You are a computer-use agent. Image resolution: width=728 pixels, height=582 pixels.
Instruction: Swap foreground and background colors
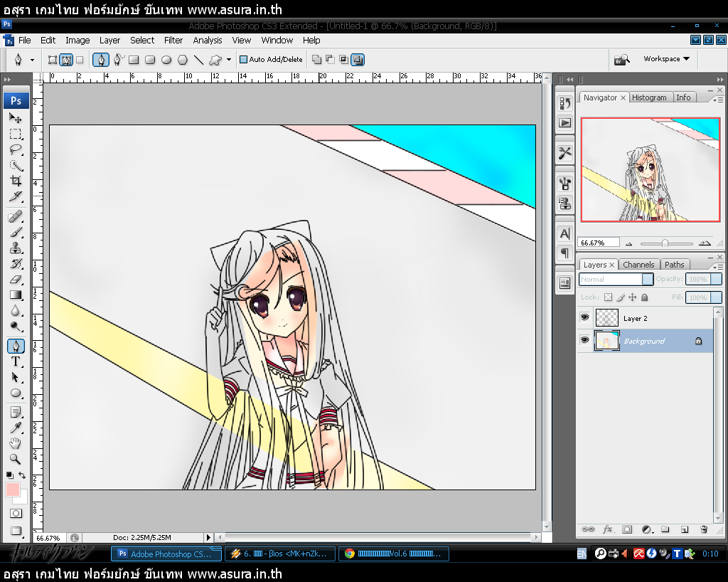click(x=22, y=475)
